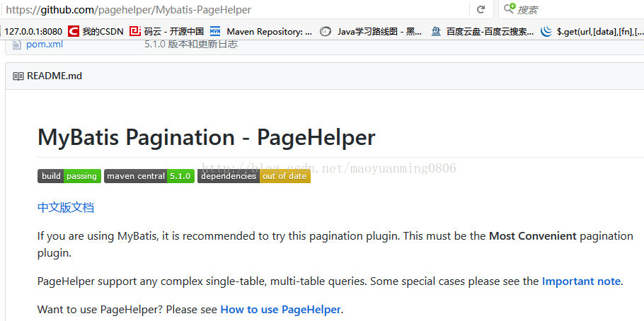This screenshot has height=321, width=644.
Task: Click the search magnifier icon
Action: pos(510,8)
